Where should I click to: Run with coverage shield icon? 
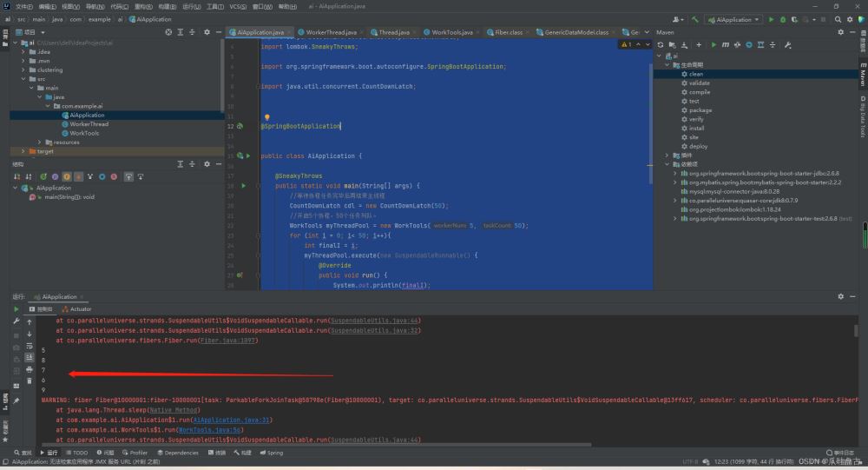(x=794, y=19)
